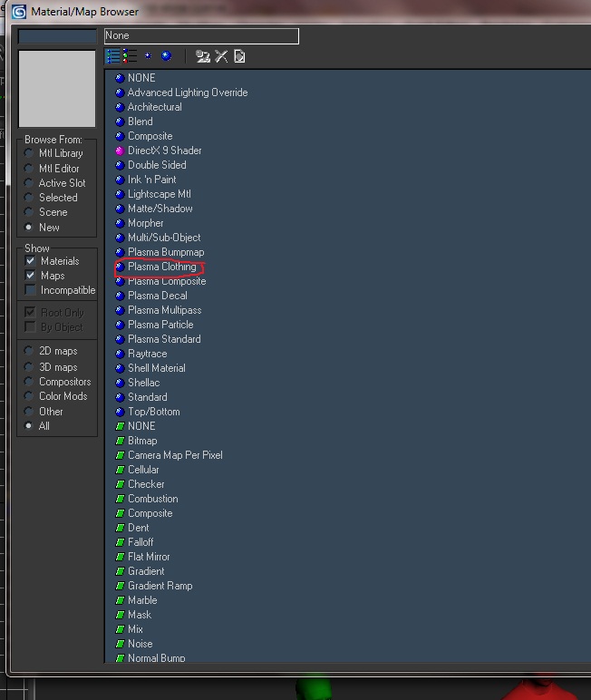Screen dimensions: 591x700
Task: Filter list to Color Mods
Action: 29,396
